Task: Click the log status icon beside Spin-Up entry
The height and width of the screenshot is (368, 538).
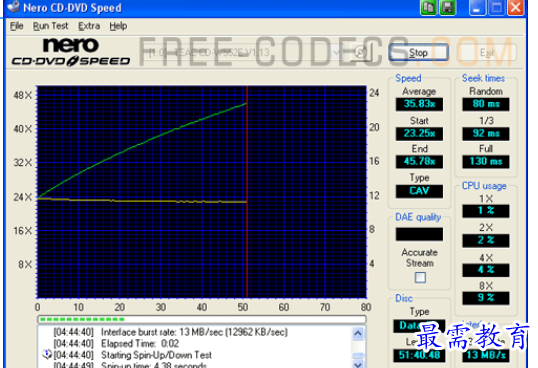Action: click(x=46, y=354)
